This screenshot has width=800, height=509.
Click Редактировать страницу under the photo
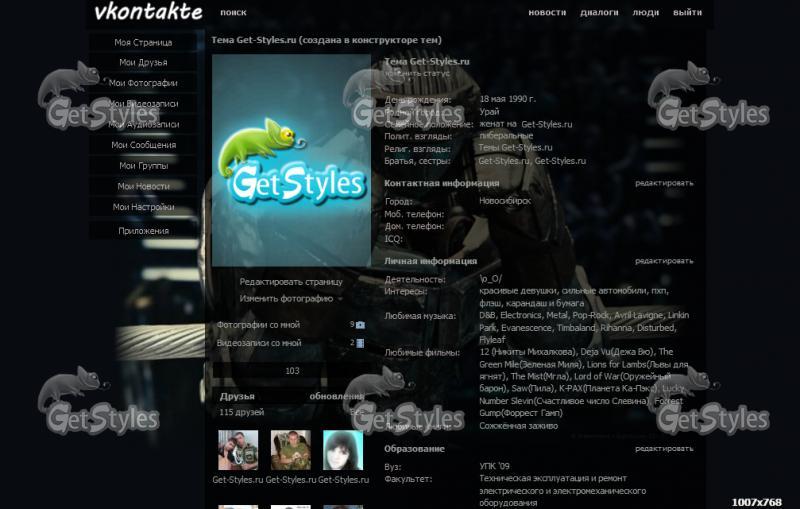click(x=291, y=282)
